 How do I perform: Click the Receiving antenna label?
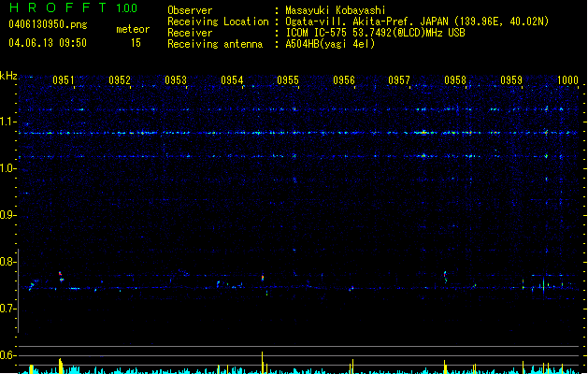(215, 44)
